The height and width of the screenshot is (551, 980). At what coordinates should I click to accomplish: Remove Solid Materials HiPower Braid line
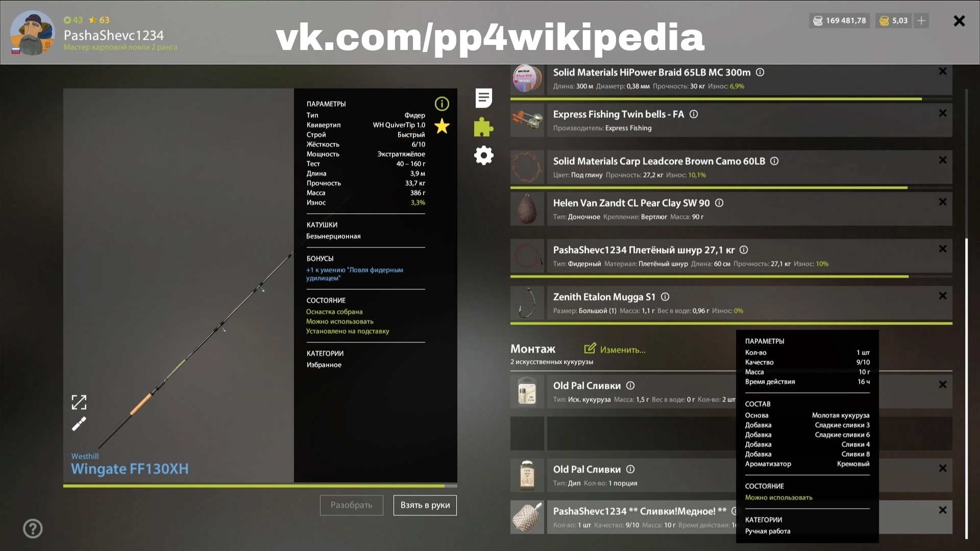tap(942, 71)
